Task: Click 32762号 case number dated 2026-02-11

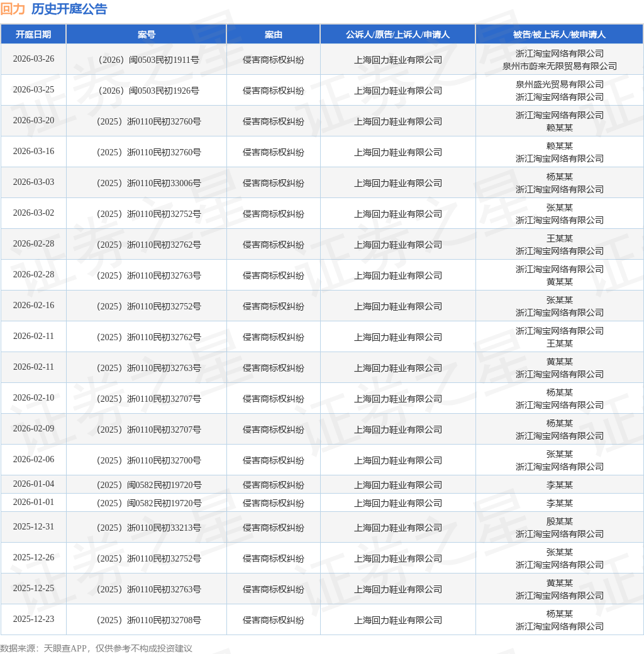Action: pos(148,338)
